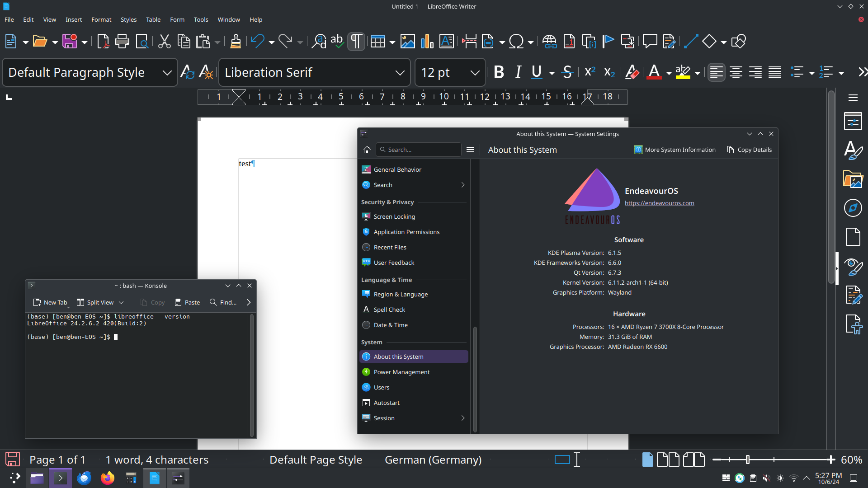The height and width of the screenshot is (488, 868).
Task: Click the Insert Table icon
Action: coord(377,42)
